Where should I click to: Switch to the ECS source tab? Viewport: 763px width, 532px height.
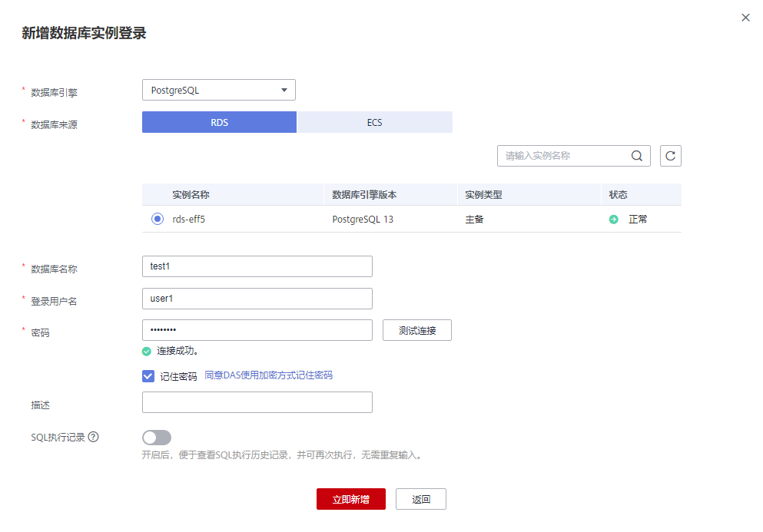375,122
